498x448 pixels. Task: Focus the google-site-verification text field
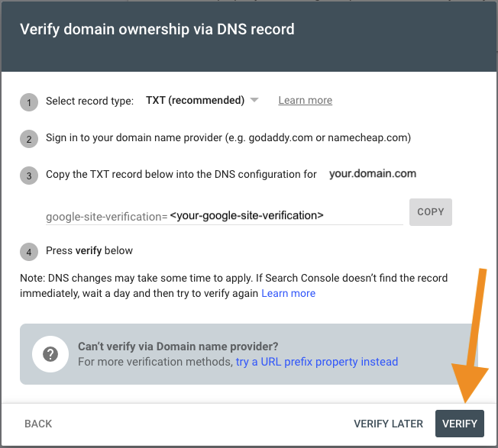click(225, 216)
